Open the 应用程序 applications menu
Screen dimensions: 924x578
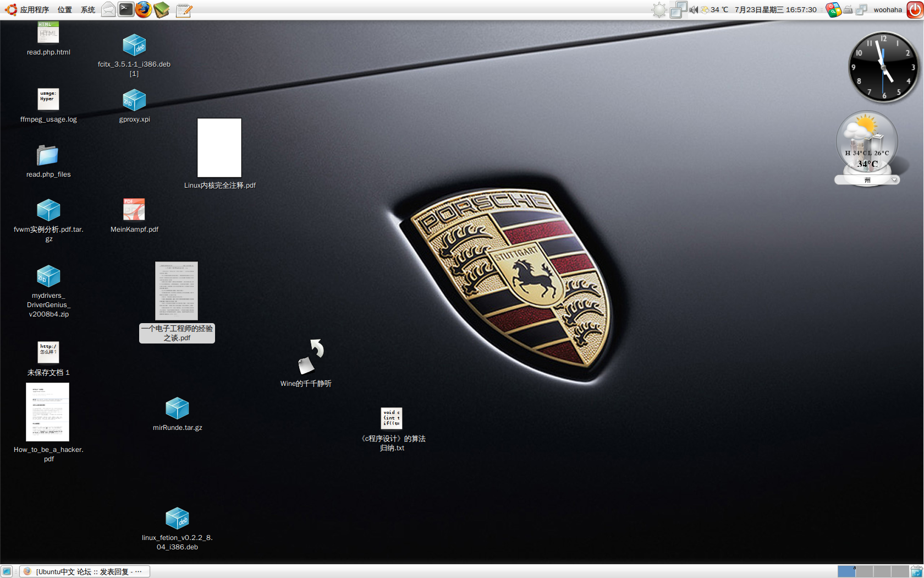point(26,9)
